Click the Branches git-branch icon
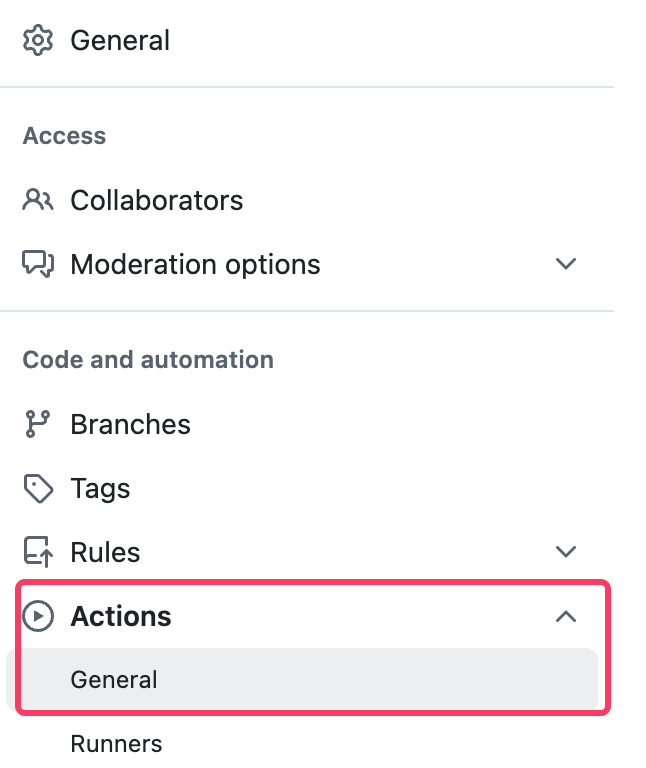646x768 pixels. coord(38,424)
